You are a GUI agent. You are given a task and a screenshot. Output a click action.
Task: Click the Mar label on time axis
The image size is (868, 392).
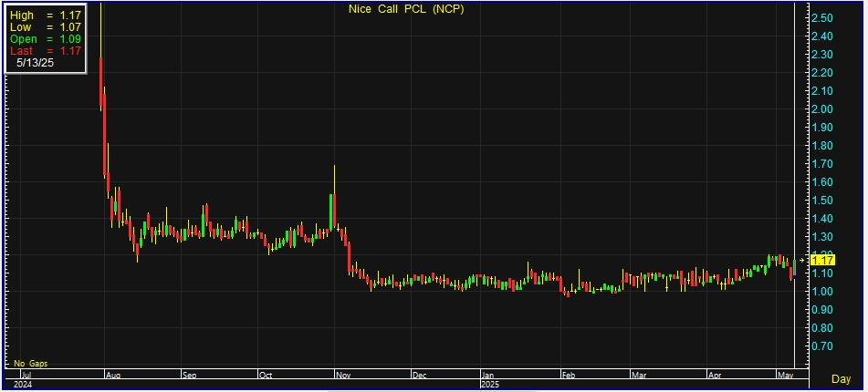tap(638, 375)
